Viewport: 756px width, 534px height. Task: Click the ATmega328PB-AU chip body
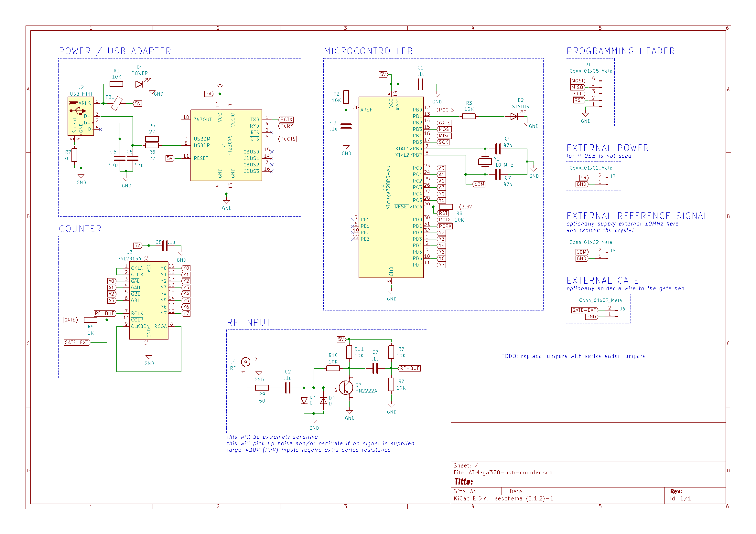point(391,187)
